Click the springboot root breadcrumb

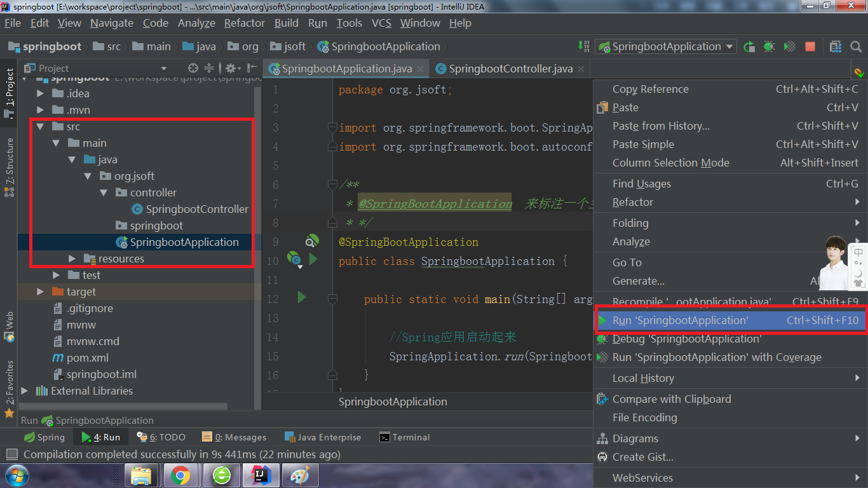44,46
